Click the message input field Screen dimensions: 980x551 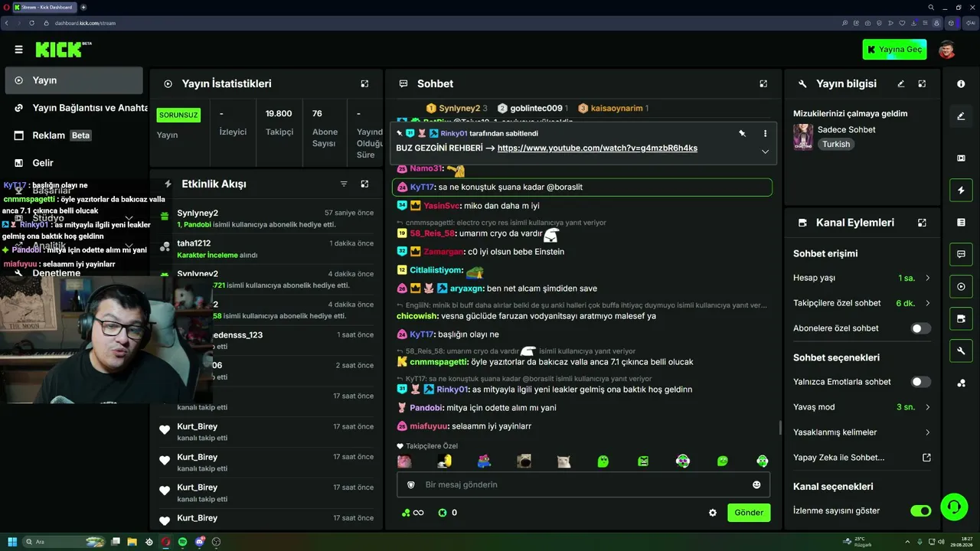click(x=583, y=484)
